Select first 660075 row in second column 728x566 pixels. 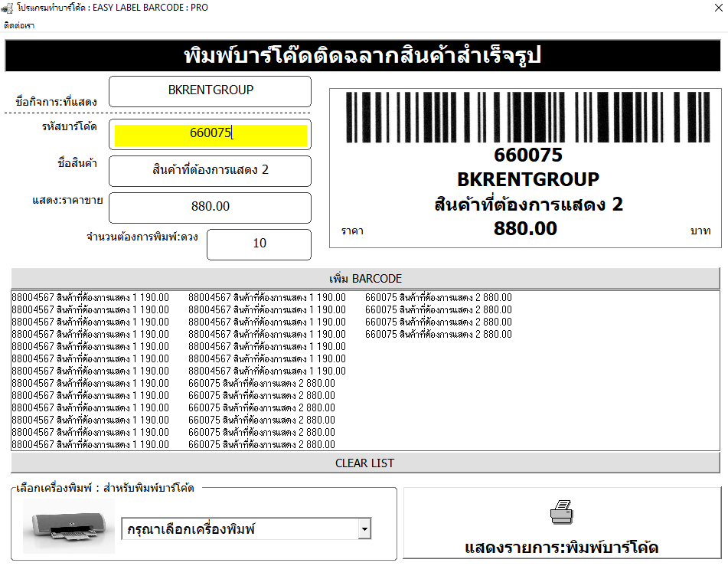pyautogui.click(x=261, y=384)
